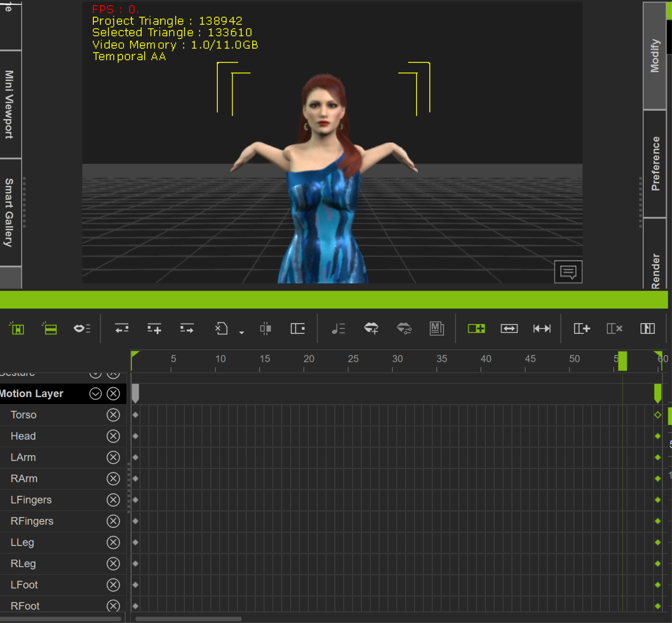
Task: Click the Add Flag icon with plus
Action: click(582, 328)
